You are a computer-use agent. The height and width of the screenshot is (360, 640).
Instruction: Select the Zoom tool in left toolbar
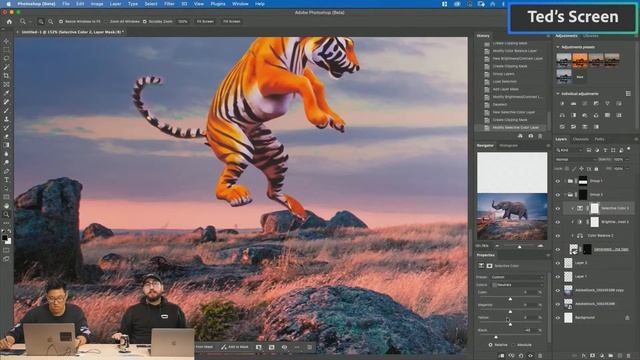6,214
